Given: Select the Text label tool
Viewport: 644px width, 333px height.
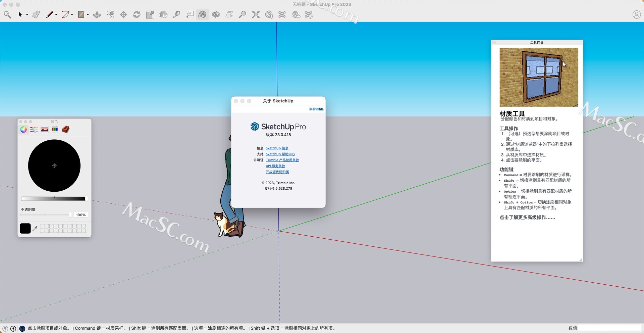Looking at the screenshot, I should (x=190, y=14).
